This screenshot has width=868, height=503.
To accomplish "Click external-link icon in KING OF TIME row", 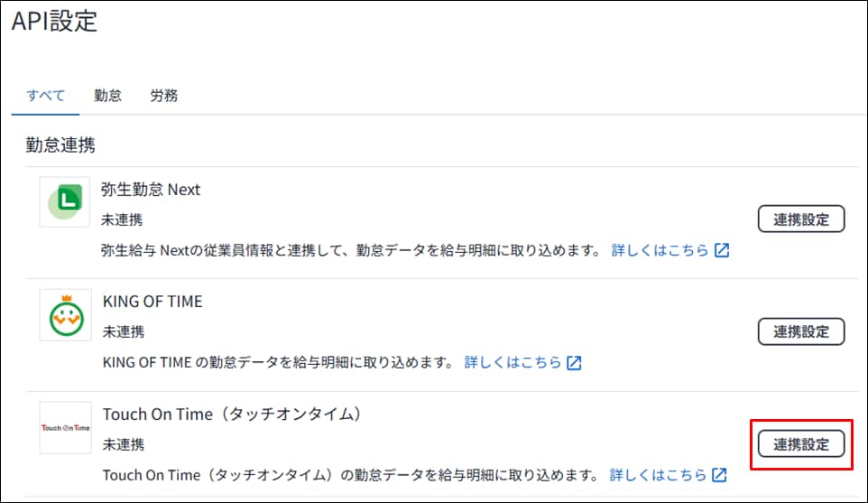I will pyautogui.click(x=575, y=363).
